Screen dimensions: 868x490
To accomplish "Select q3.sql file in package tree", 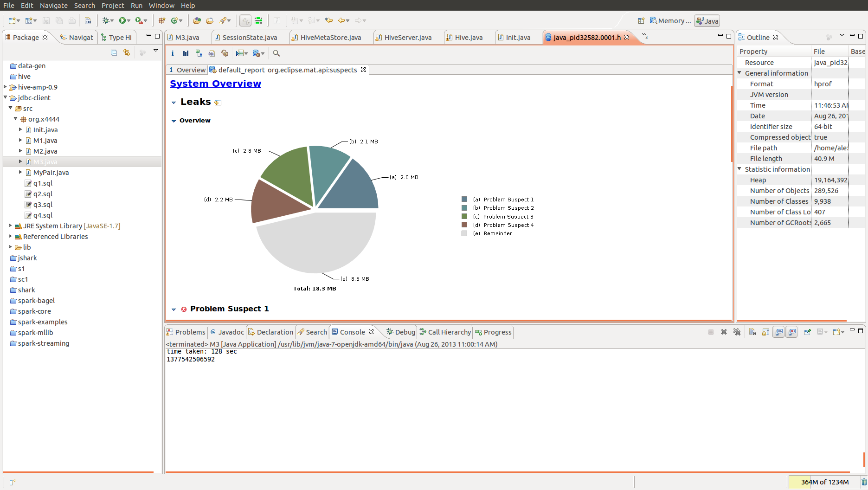I will click(x=43, y=205).
